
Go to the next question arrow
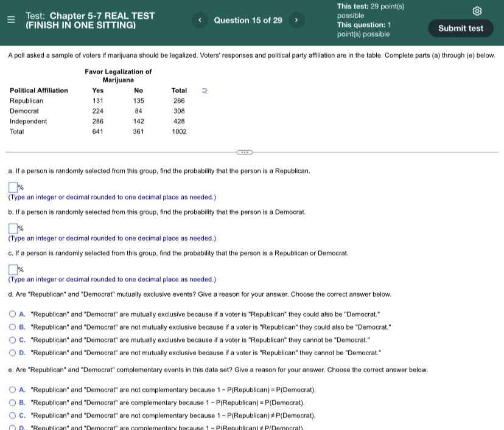296,20
